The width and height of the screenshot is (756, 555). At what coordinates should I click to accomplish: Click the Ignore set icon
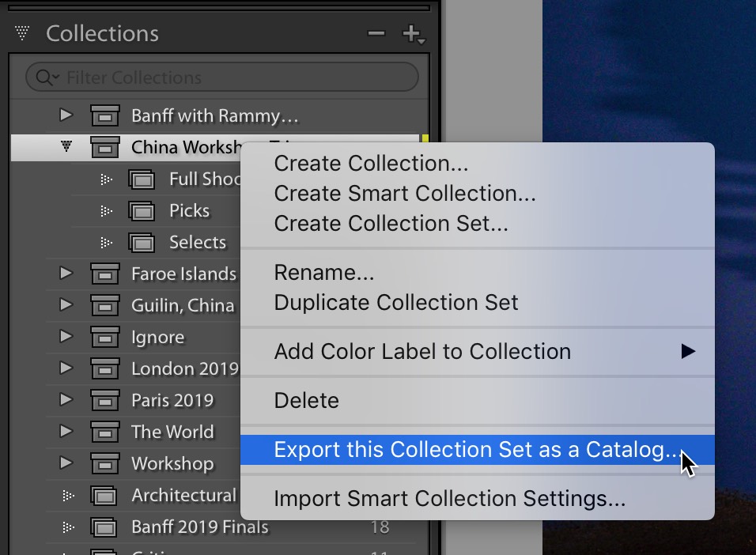pos(105,337)
